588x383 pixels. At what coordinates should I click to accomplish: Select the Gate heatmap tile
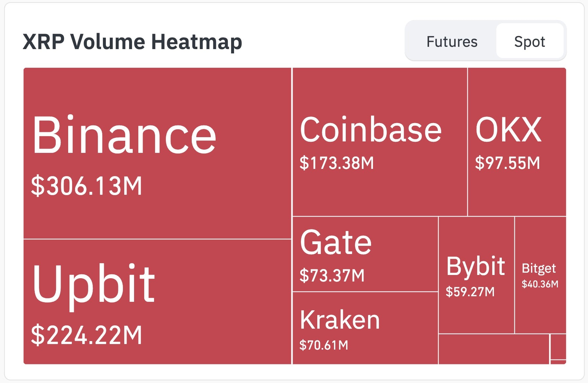click(x=365, y=254)
